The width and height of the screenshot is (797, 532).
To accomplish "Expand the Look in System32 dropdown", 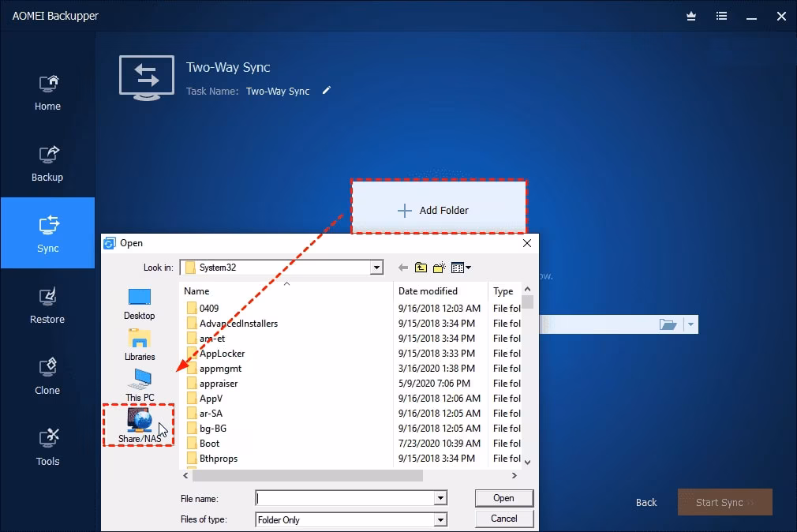I will point(376,268).
